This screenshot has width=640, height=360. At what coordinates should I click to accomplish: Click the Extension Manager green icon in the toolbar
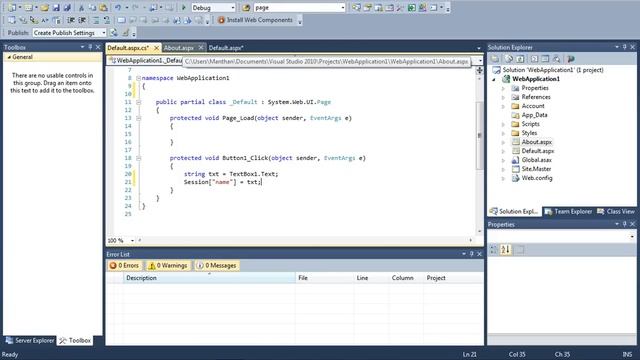tap(412, 7)
